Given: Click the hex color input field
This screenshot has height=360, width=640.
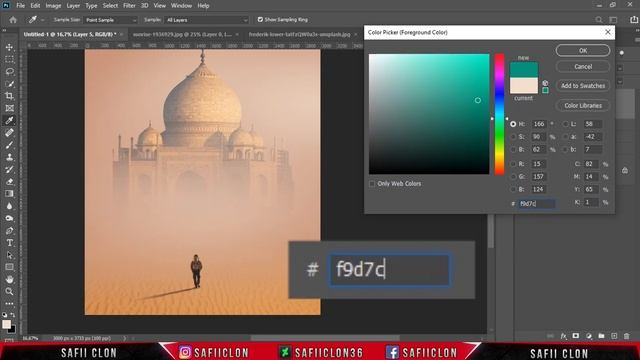Looking at the screenshot, I should (x=536, y=203).
